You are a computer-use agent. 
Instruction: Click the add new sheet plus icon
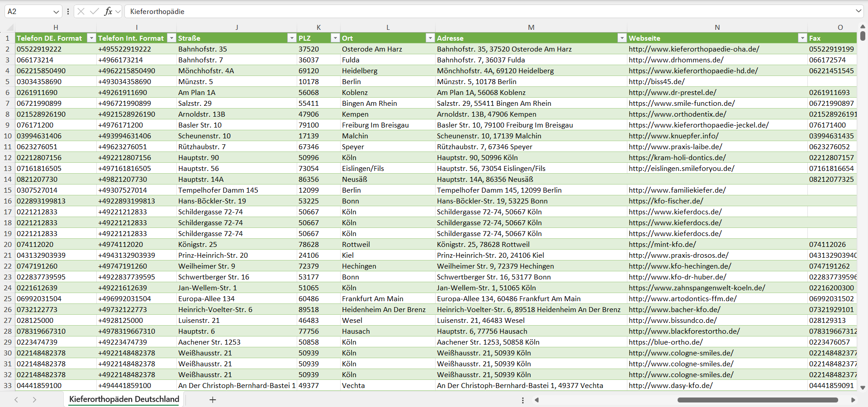(x=213, y=400)
